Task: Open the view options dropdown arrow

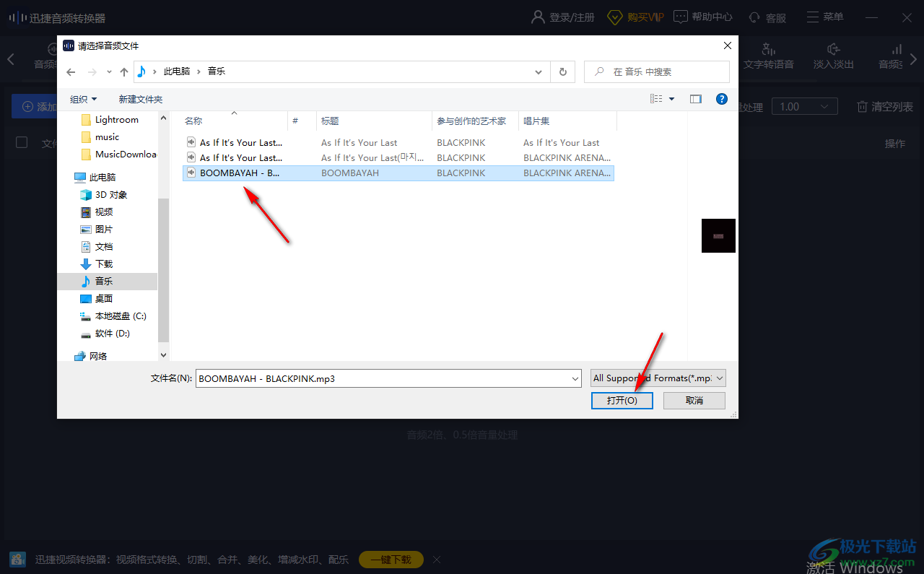Action: pyautogui.click(x=672, y=99)
